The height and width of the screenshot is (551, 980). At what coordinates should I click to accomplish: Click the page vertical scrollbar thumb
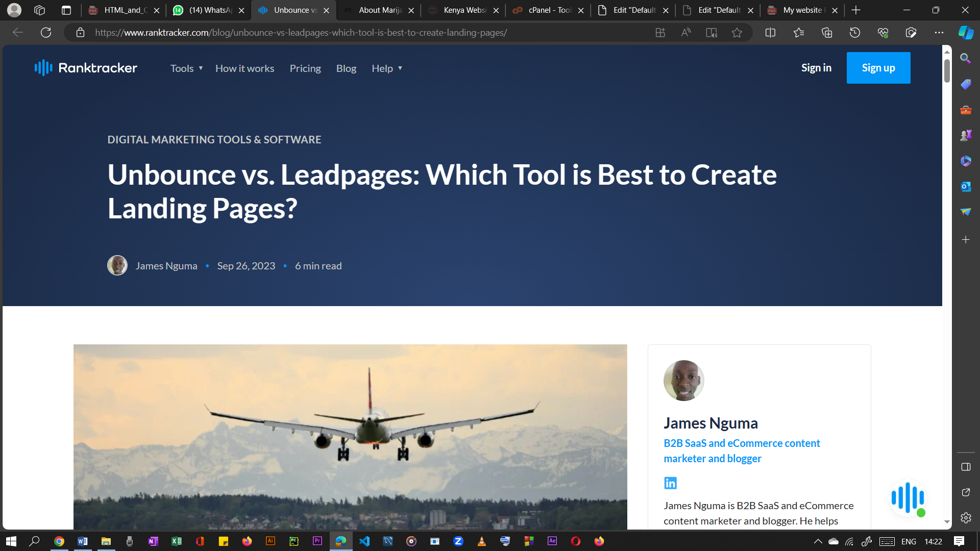(x=947, y=70)
